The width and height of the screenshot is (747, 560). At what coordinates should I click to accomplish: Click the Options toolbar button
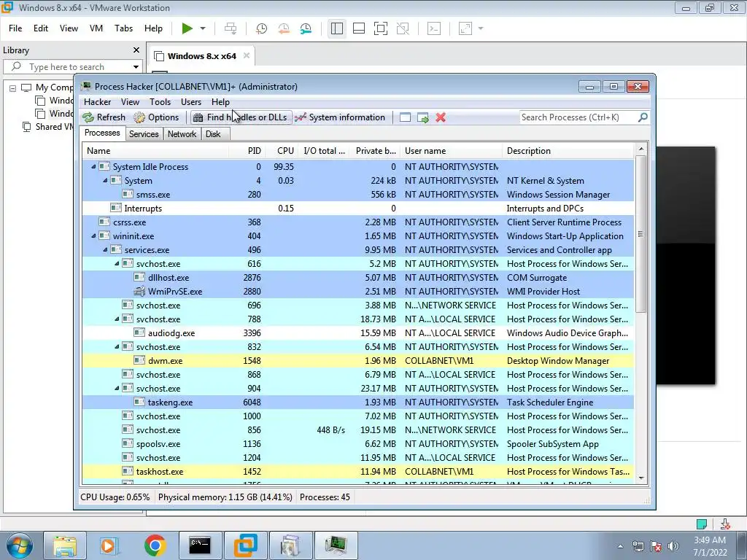pos(157,117)
